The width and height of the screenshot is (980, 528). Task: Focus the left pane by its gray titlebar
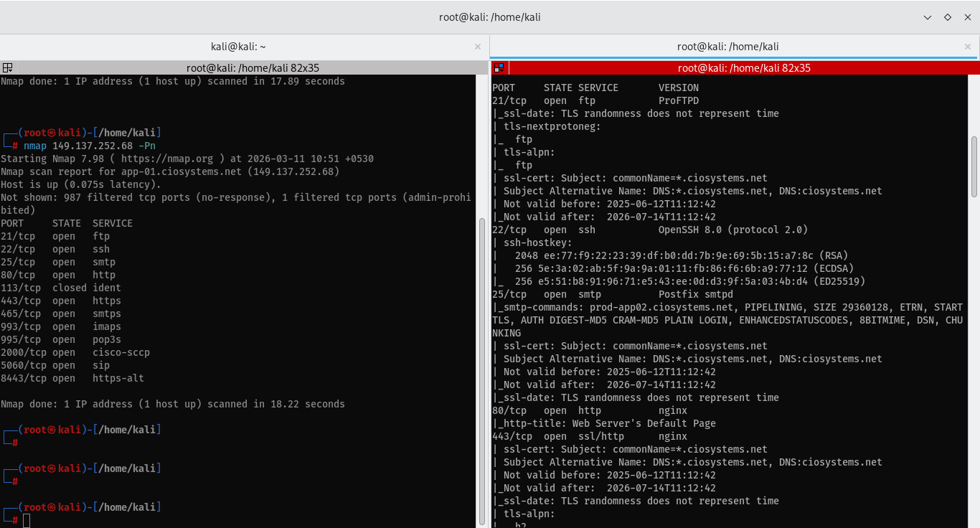(x=244, y=67)
